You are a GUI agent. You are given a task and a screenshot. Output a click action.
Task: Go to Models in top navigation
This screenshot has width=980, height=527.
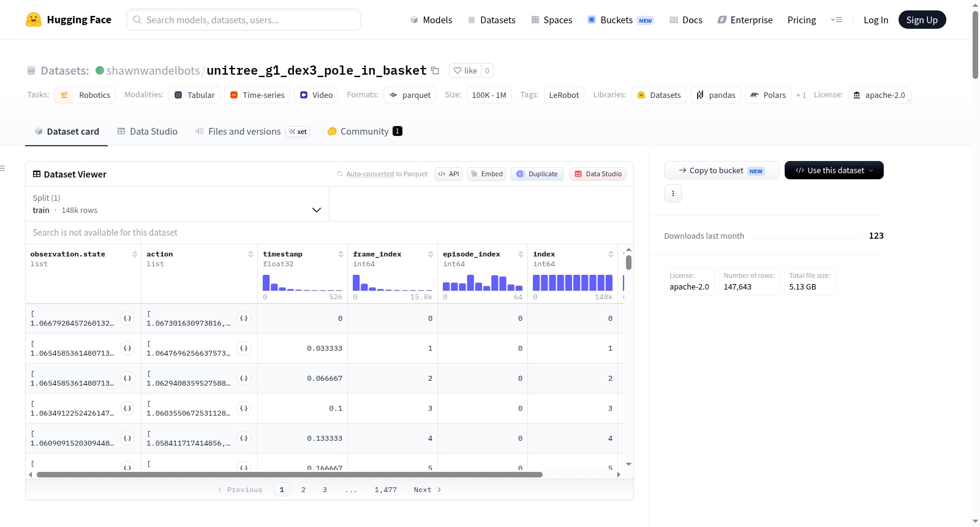pos(431,20)
